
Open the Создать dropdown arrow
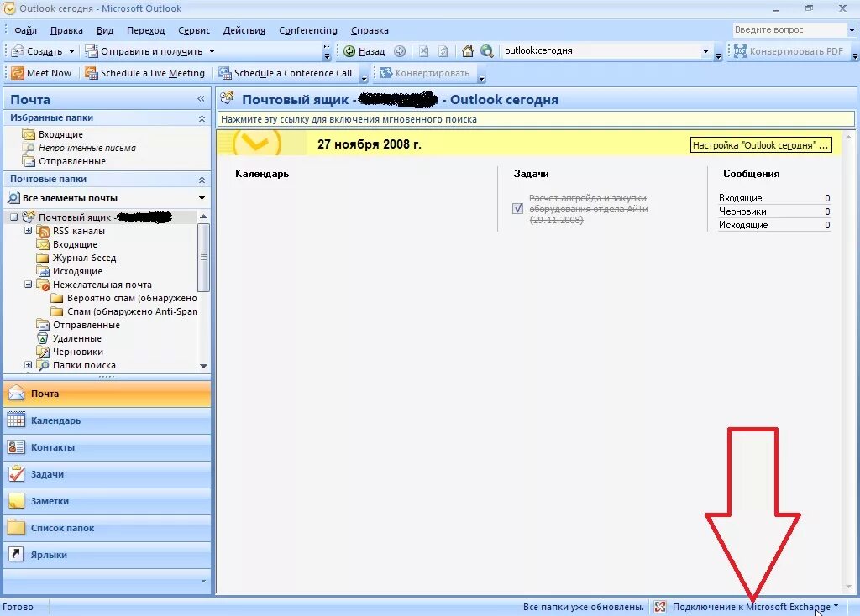[x=71, y=51]
